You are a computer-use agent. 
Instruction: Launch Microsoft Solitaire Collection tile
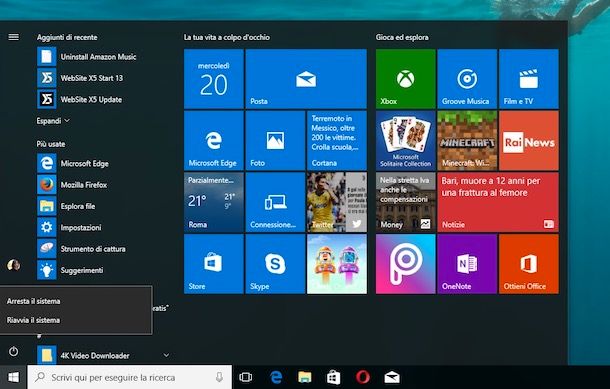[405, 140]
